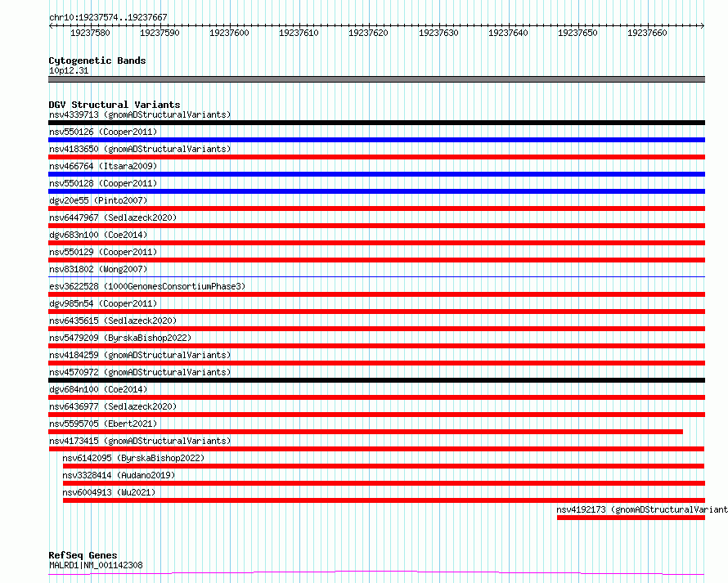Viewport: 728px width, 583px height.
Task: Open the nsv550128 (Cooper2011) label
Action: click(103, 183)
